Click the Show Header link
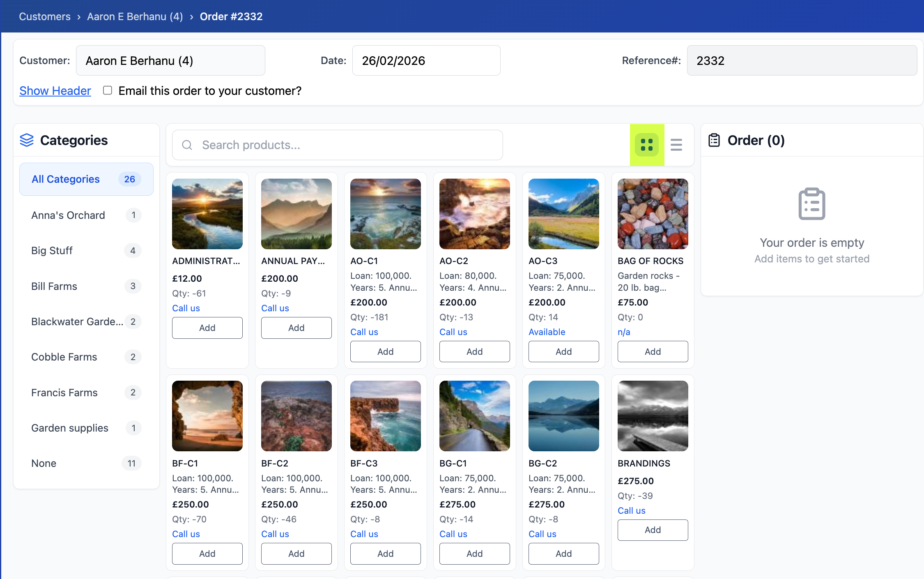924x579 pixels. 55,90
